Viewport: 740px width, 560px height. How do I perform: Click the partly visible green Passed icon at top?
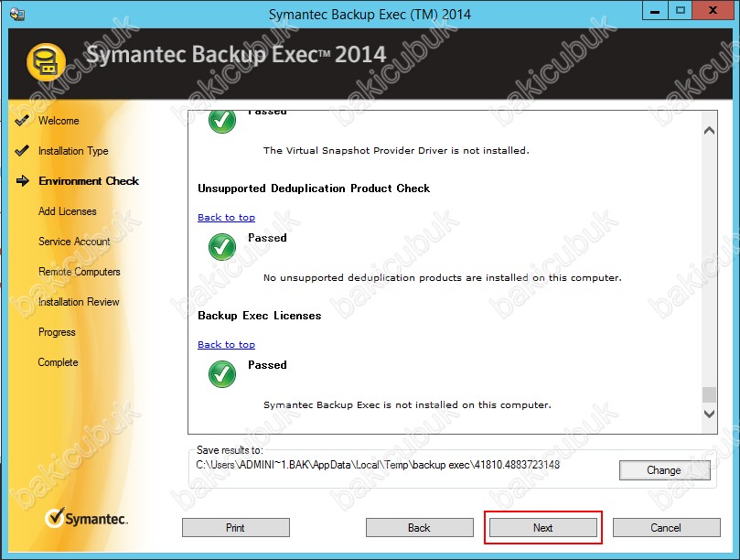click(x=222, y=122)
